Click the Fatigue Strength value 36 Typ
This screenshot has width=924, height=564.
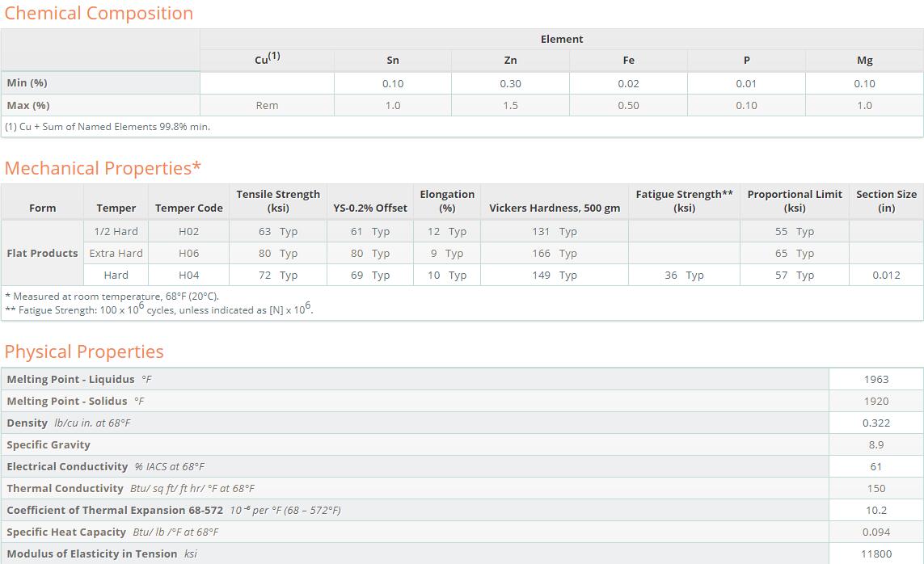(683, 275)
